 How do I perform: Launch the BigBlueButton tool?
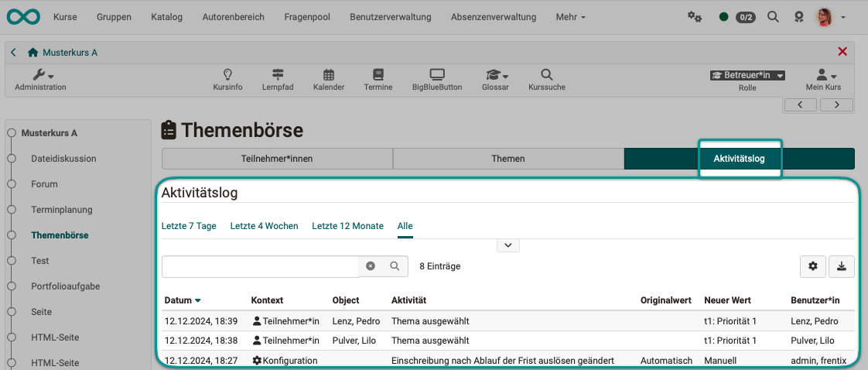click(437, 80)
